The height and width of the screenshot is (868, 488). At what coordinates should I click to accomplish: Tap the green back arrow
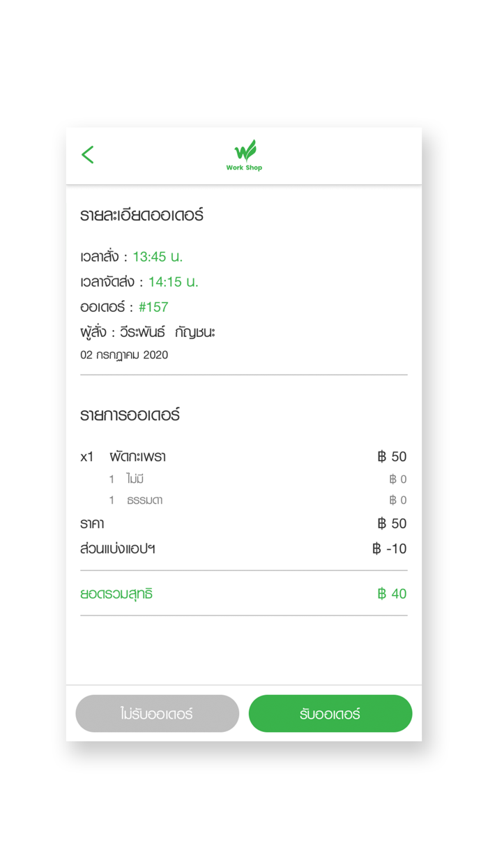point(88,155)
